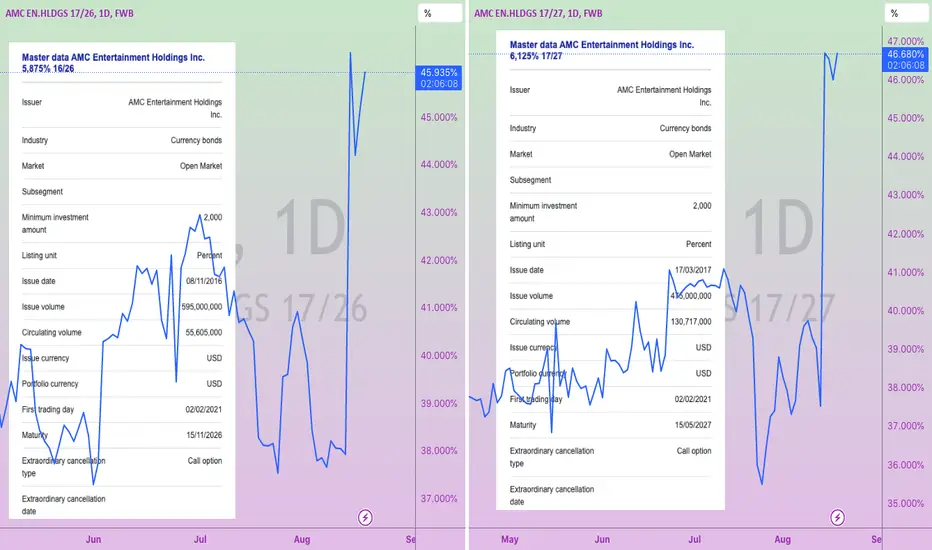Click the 40.000% tick on right price scale
The height and width of the screenshot is (550, 932).
(906, 311)
